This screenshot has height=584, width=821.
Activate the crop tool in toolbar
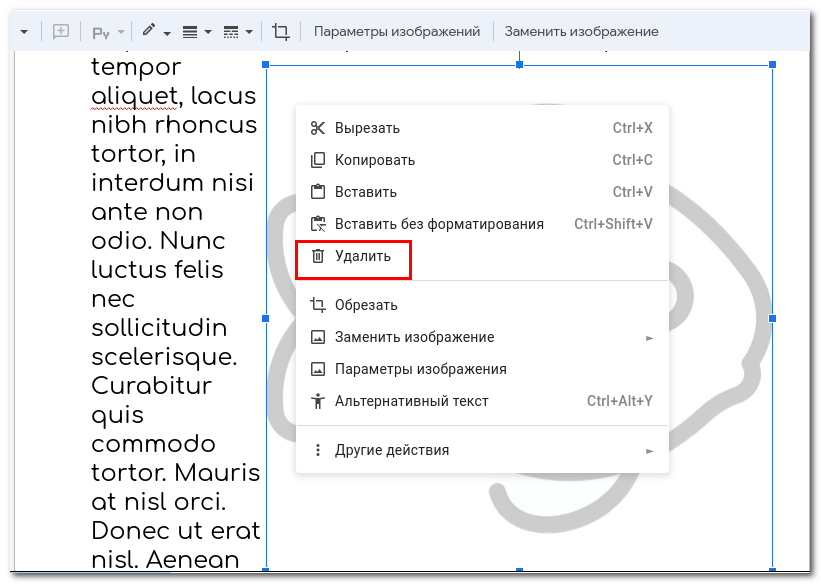(281, 32)
